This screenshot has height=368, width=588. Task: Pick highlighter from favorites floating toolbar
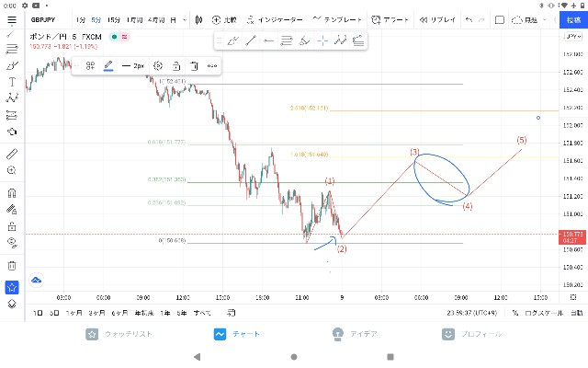[x=304, y=40]
